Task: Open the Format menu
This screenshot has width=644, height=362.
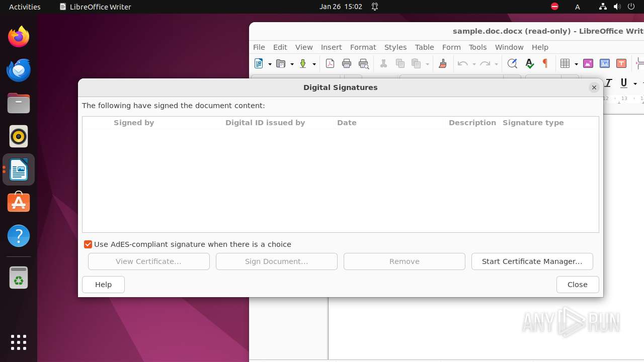Action: tap(363, 47)
